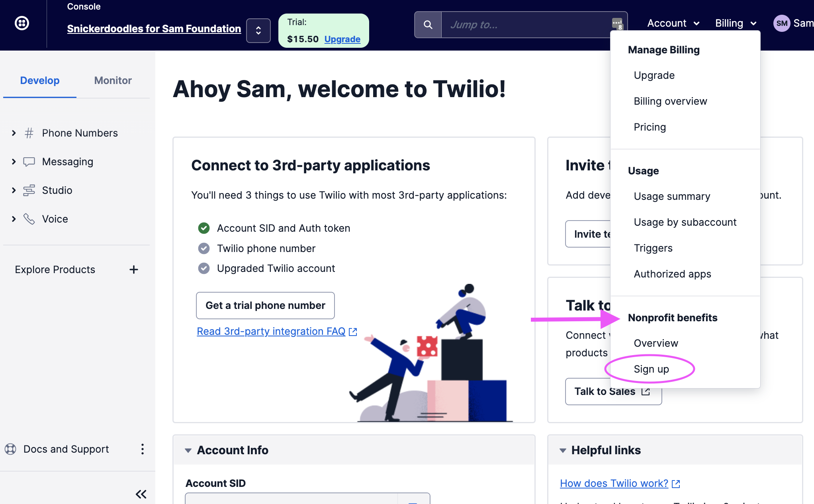Screen dimensions: 814x504
Task: Expand the Phone Numbers section
Action: [14, 133]
